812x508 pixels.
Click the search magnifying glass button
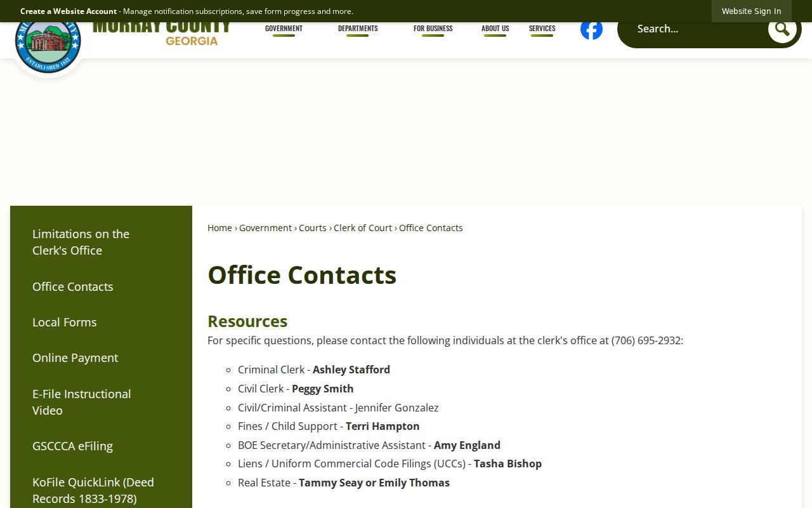pos(782,29)
